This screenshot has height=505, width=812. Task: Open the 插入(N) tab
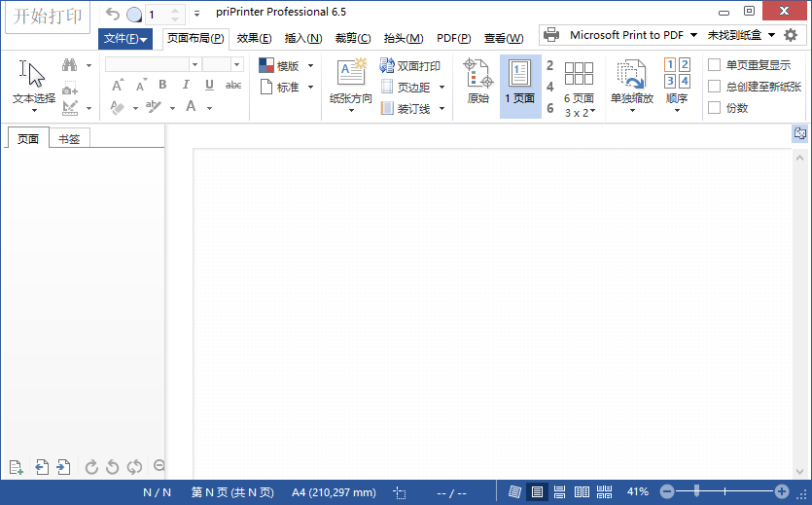pos(303,38)
